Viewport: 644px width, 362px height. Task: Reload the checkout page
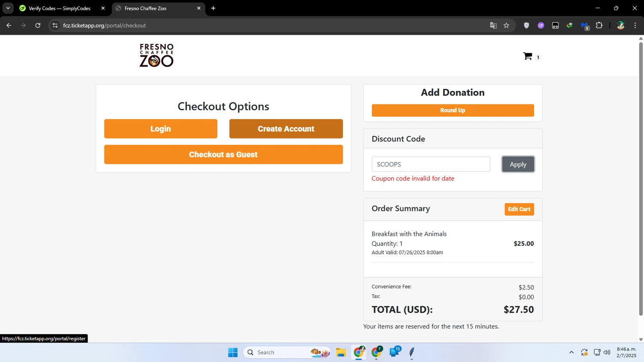38,25
